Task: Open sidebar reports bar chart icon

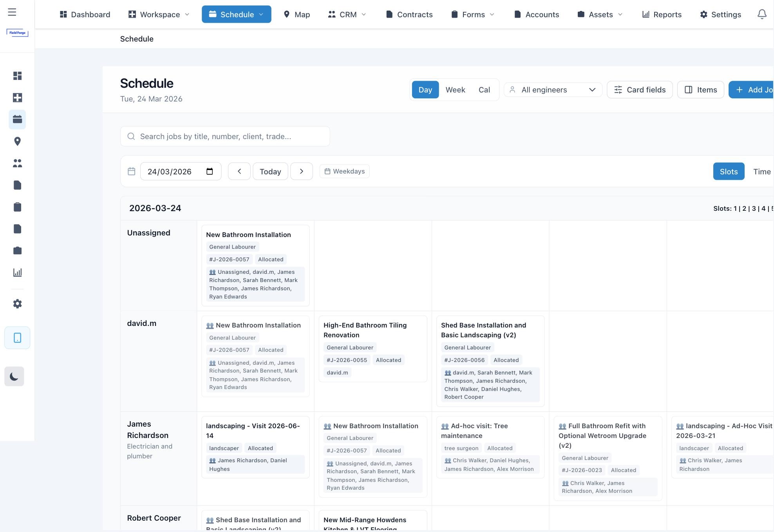Action: [17, 273]
